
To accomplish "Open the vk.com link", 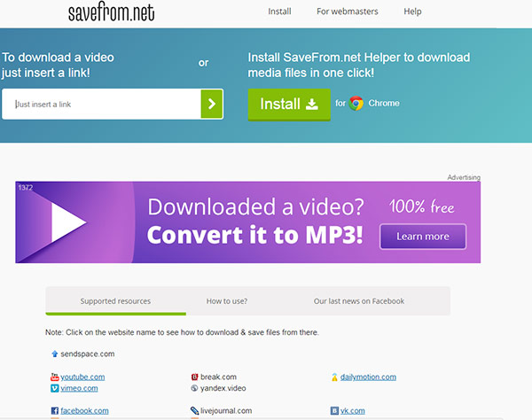I will tap(353, 411).
